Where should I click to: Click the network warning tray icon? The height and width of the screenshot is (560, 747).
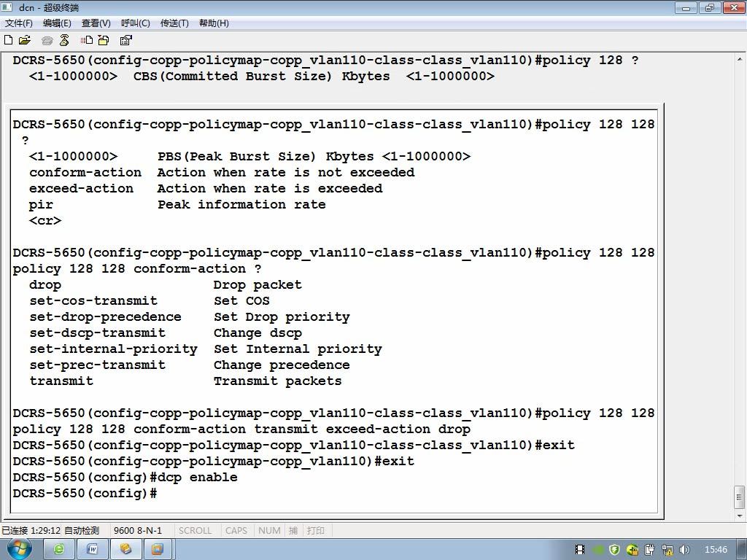click(x=667, y=550)
